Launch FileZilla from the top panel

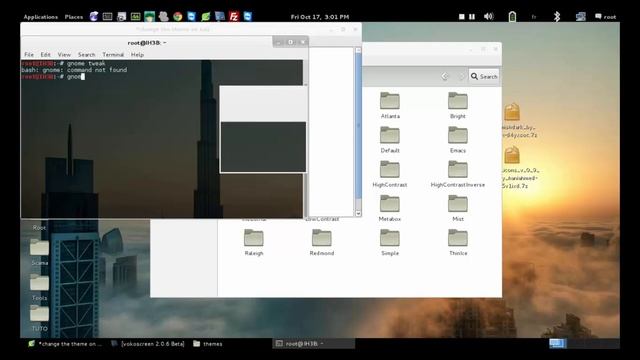coord(234,16)
